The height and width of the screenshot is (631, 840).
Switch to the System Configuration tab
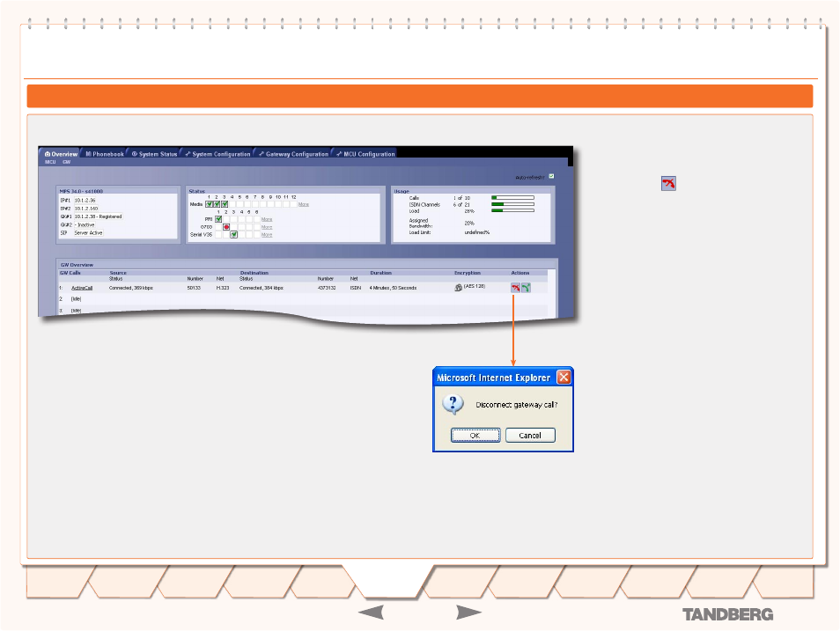point(217,154)
